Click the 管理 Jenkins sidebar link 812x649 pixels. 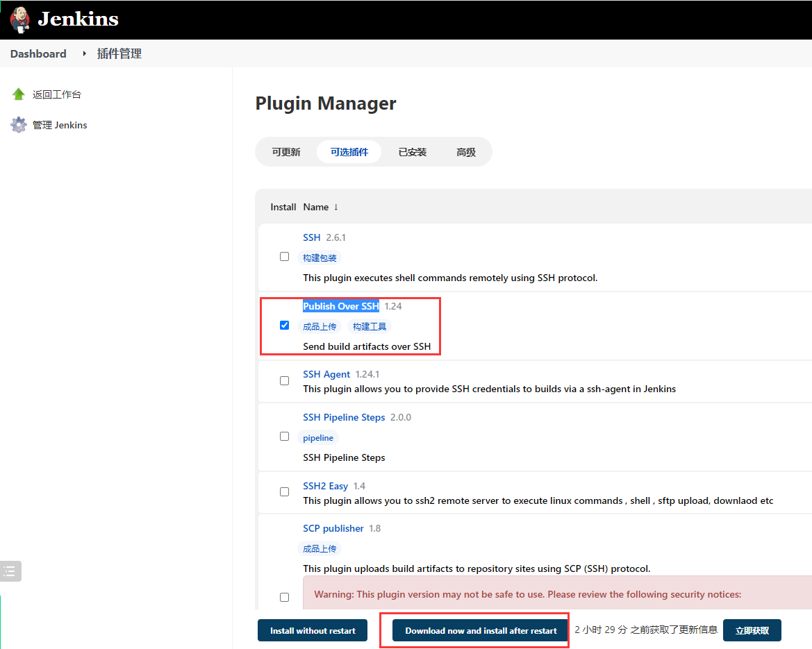coord(60,125)
